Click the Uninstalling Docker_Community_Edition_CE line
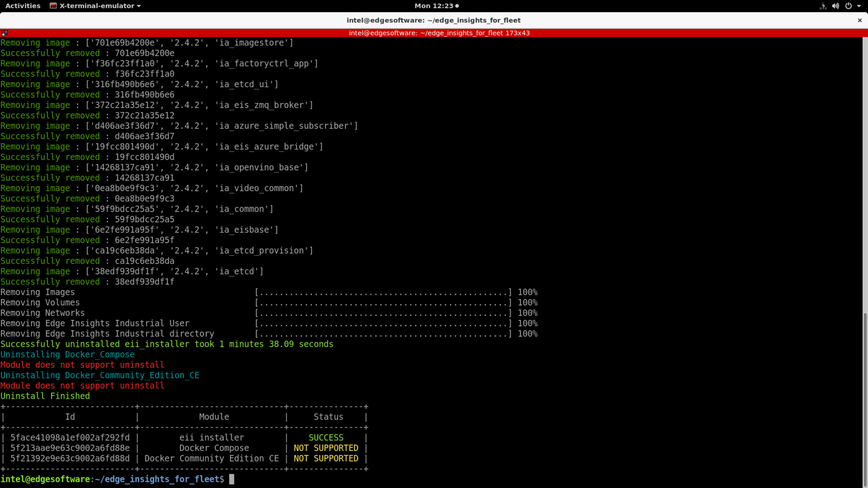868x488 pixels. pos(100,375)
